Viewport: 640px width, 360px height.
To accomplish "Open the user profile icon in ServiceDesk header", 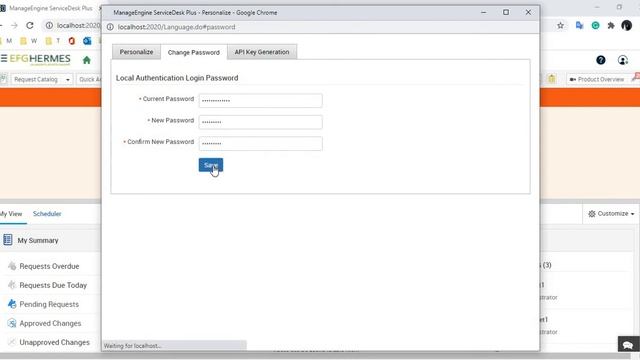I will pyautogui.click(x=623, y=60).
